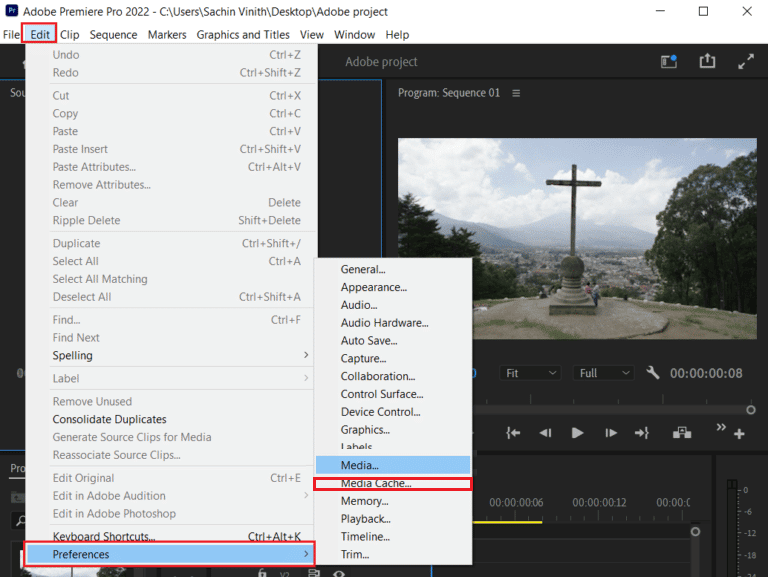The width and height of the screenshot is (768, 577).
Task: Open Capture... preferences
Action: 393,359
